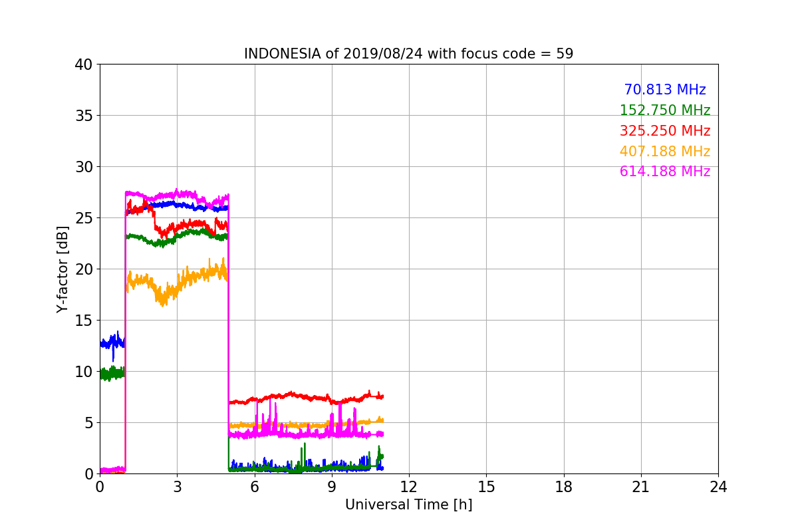Click the Universal Time [h] axis label
The image size is (798, 532).
(408, 505)
